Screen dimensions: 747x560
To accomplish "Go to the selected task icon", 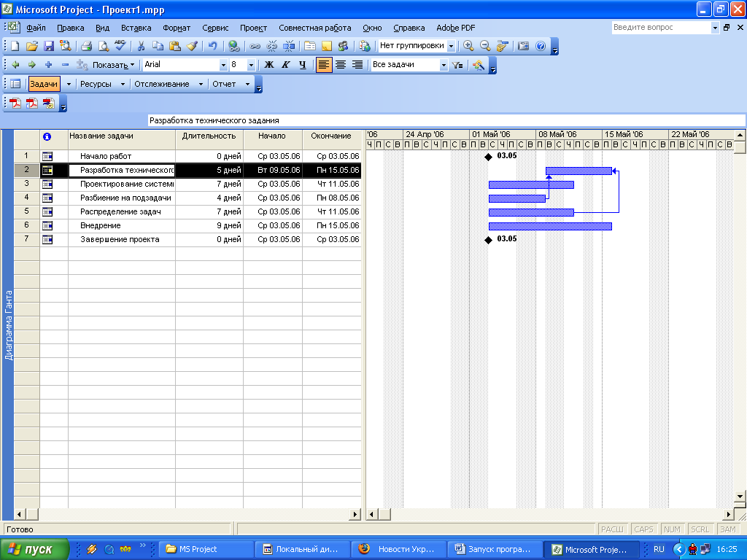I will point(502,46).
